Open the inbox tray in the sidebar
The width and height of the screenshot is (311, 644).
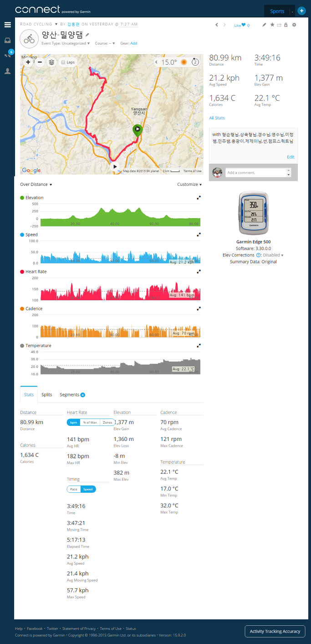coord(7,40)
